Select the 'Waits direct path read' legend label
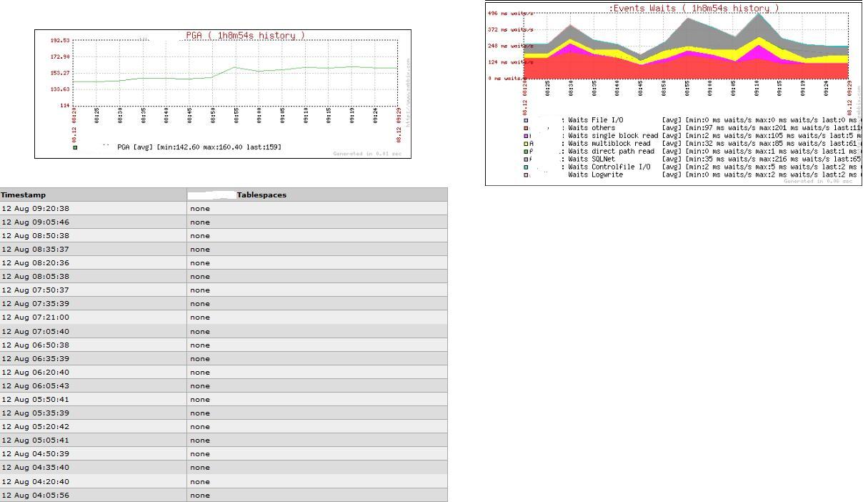 (x=611, y=152)
